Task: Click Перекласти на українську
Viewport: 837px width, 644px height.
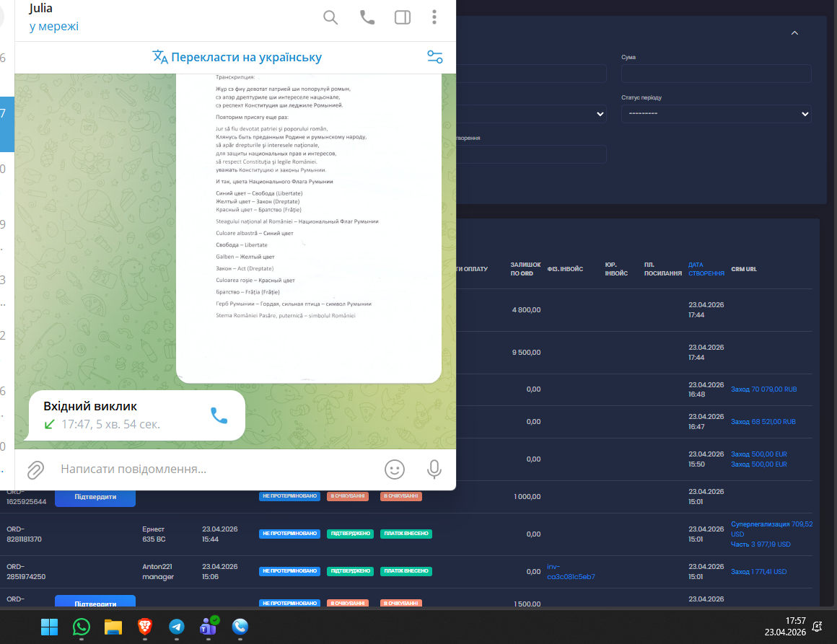Action: (237, 57)
